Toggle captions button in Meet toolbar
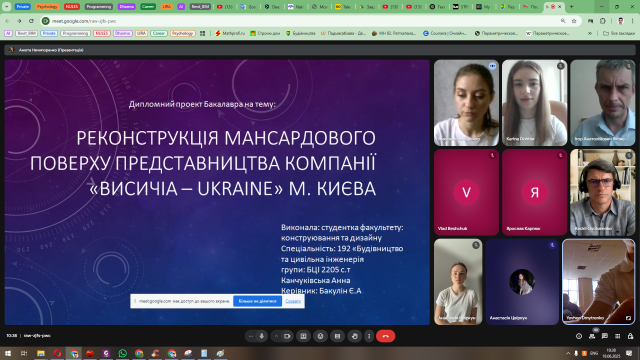640x360 pixels. click(x=337, y=336)
